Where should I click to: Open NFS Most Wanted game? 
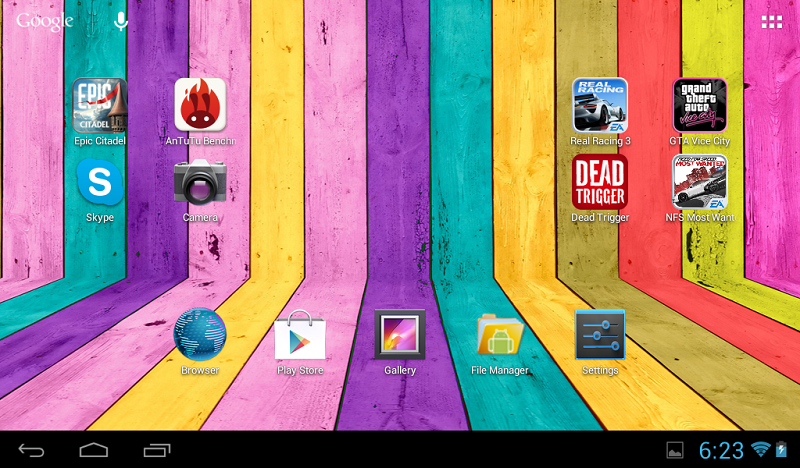[x=700, y=182]
